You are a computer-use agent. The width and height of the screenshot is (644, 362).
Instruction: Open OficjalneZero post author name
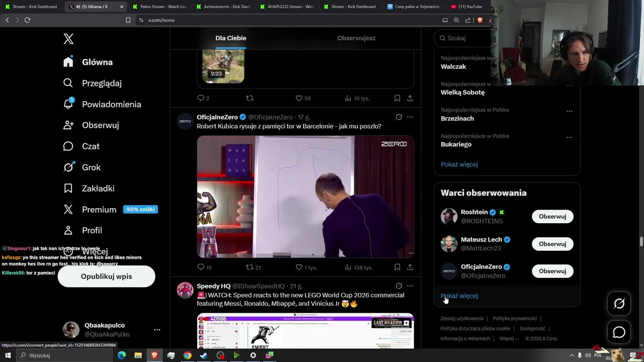(x=217, y=117)
